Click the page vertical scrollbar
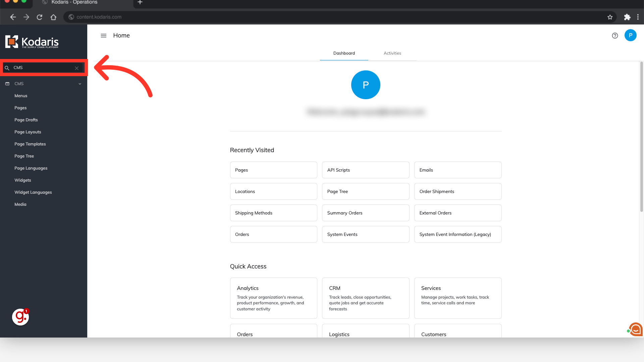The height and width of the screenshot is (362, 644). tap(641, 137)
